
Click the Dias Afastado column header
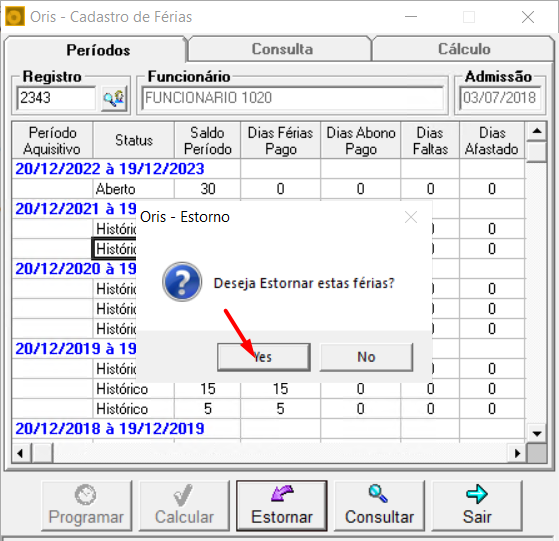click(x=492, y=140)
